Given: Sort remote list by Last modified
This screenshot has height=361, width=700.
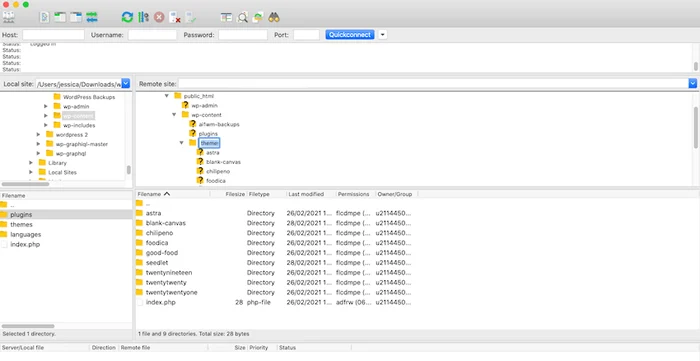Looking at the screenshot, I should point(311,194).
